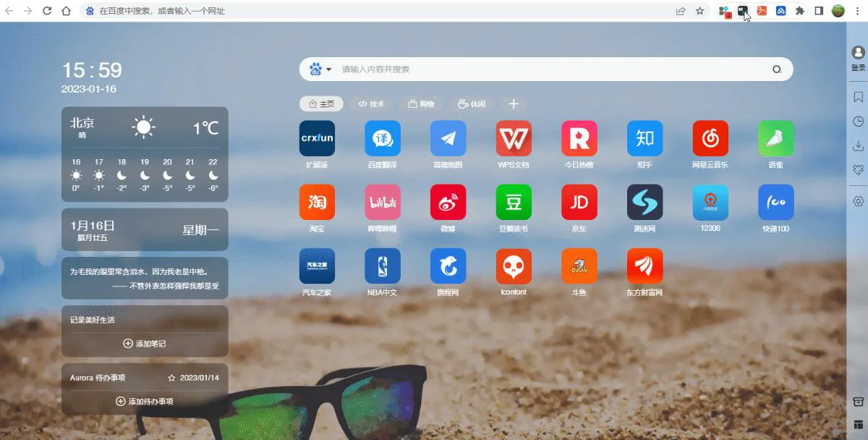Screen dimensions: 868x440
Task: Click the extension icon with red badge
Action: click(x=723, y=11)
